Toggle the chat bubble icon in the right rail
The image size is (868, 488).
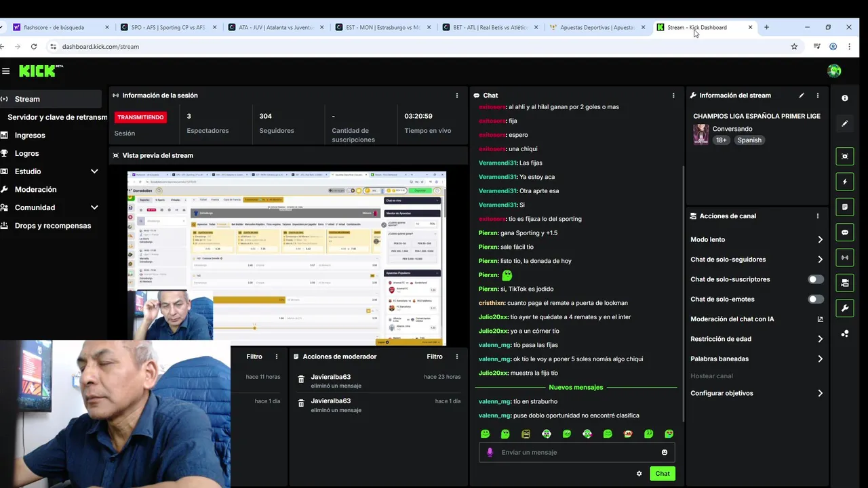coord(845,232)
